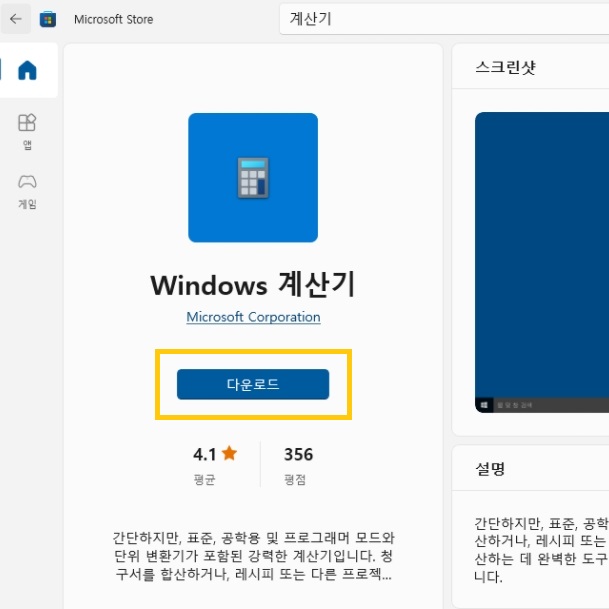Open the Microsoft Corporation publisher link
This screenshot has width=609, height=609.
coord(253,317)
